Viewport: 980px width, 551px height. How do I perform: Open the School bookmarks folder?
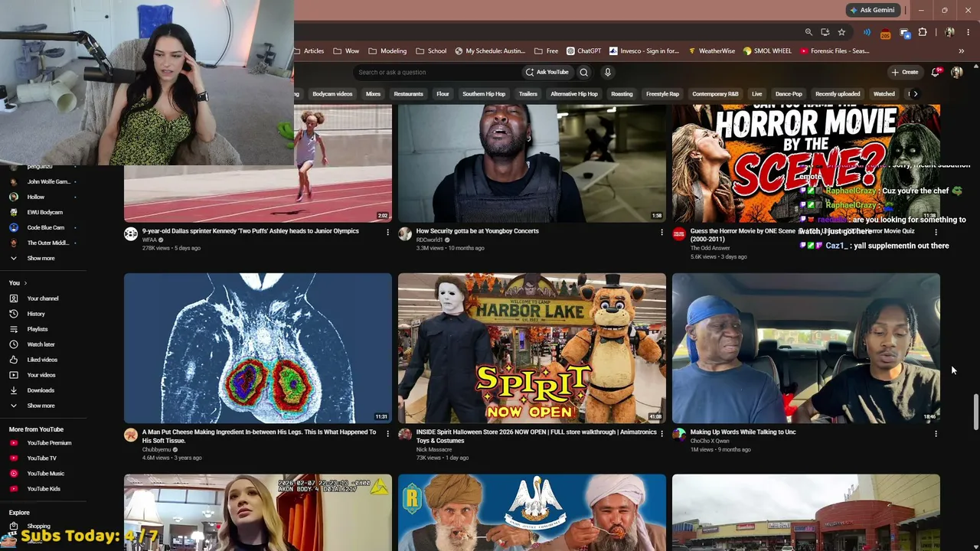431,51
